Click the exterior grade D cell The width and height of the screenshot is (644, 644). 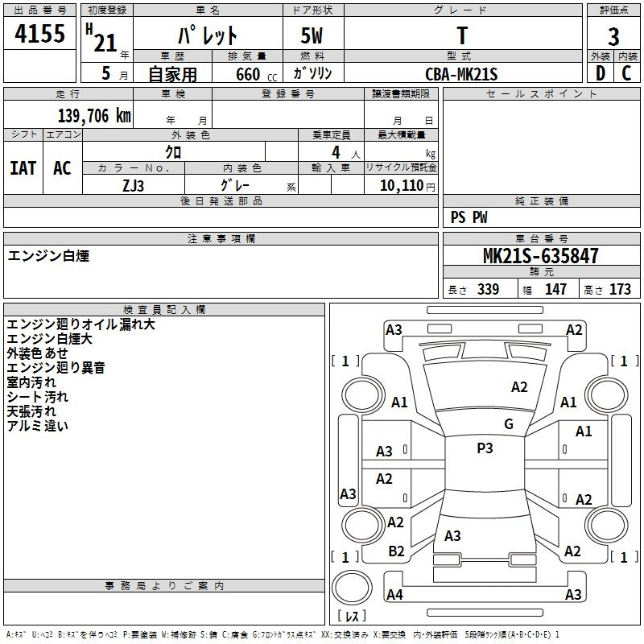(x=600, y=73)
